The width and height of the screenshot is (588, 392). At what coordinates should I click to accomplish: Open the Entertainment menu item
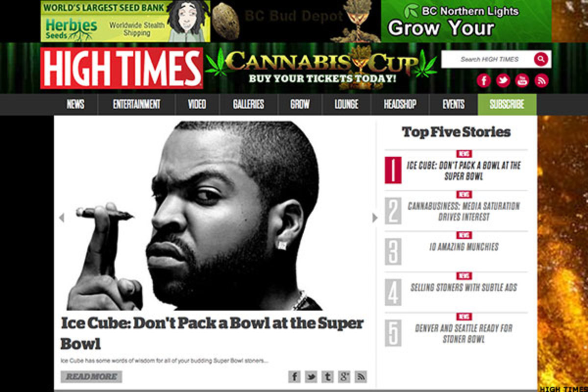(x=136, y=104)
